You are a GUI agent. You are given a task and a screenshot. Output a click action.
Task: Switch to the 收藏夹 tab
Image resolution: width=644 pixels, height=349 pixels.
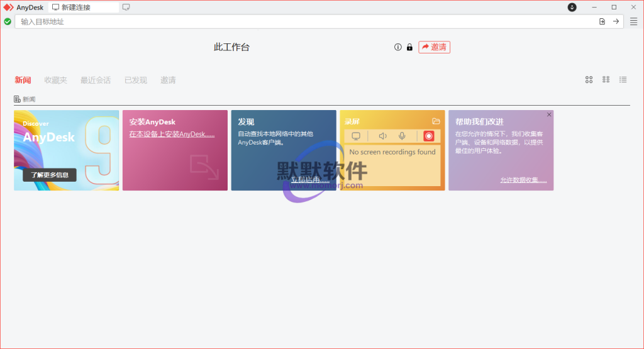(x=55, y=80)
